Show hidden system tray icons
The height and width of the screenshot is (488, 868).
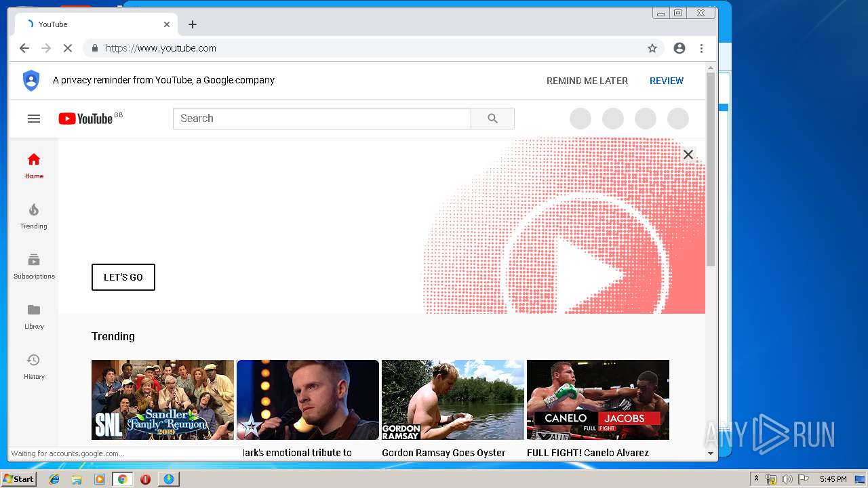(x=756, y=479)
